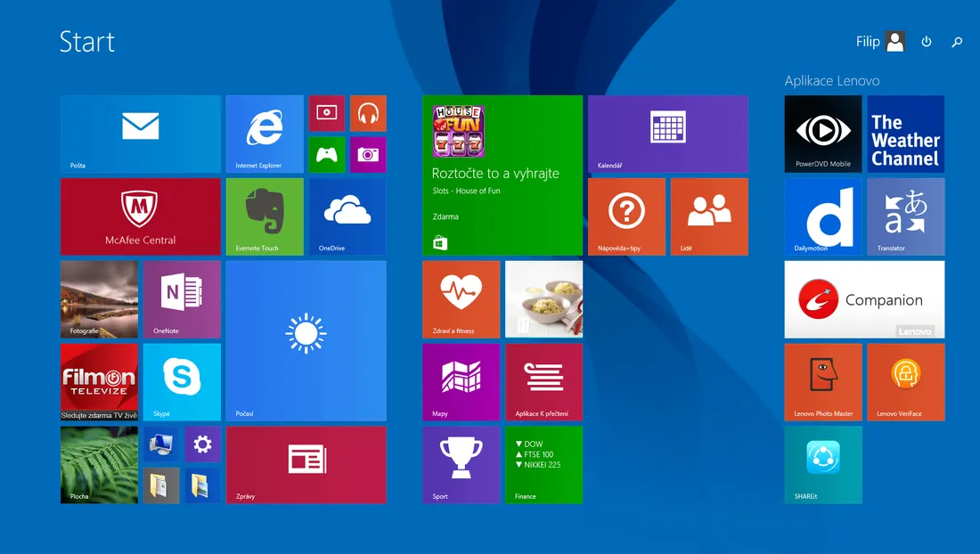The height and width of the screenshot is (554, 980).
Task: Open McAfee Central tile
Action: point(141,216)
